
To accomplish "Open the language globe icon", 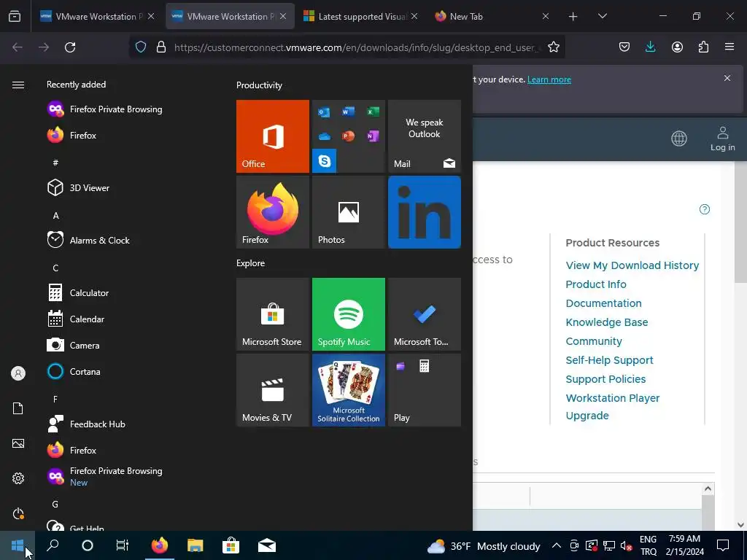I will (x=679, y=139).
